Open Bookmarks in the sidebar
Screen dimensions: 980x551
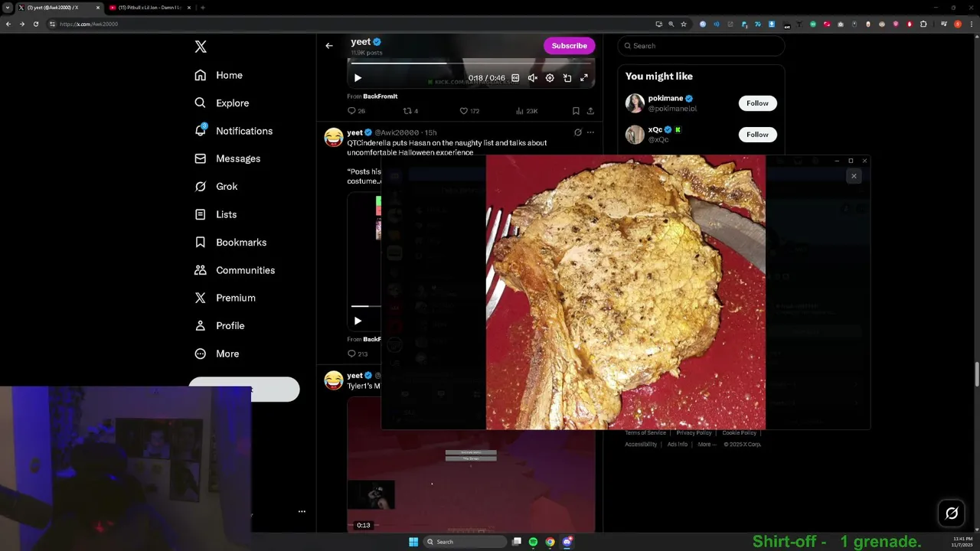(x=230, y=242)
